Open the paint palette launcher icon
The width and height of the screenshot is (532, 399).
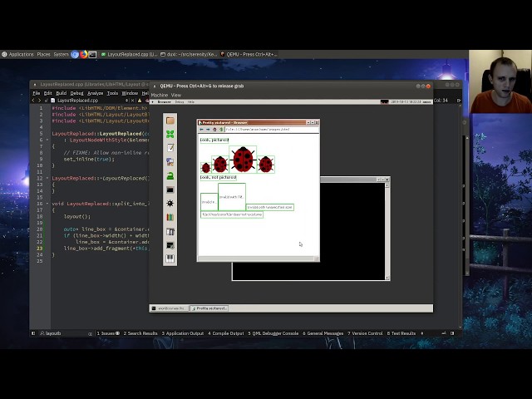pyautogui.click(x=170, y=162)
